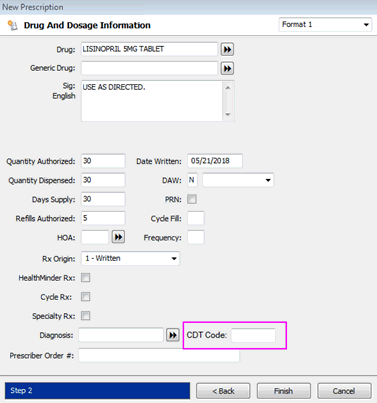Image resolution: width=377 pixels, height=403 pixels.
Task: Focus the Refills Authorized field
Action: [x=103, y=218]
